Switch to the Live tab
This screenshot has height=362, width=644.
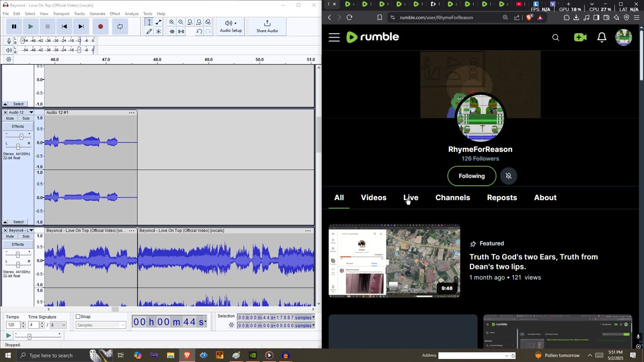[411, 198]
